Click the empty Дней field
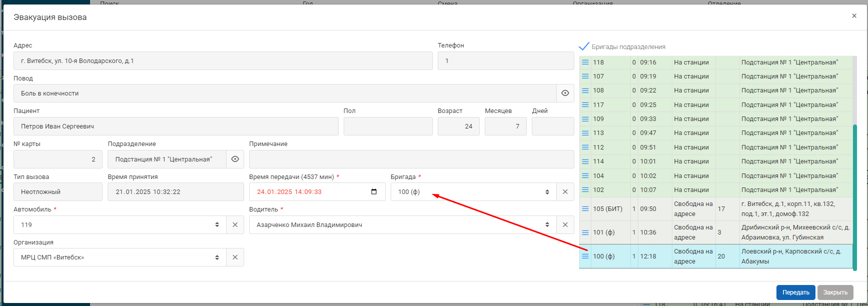Viewport: 868px width, 306px height. (x=553, y=126)
